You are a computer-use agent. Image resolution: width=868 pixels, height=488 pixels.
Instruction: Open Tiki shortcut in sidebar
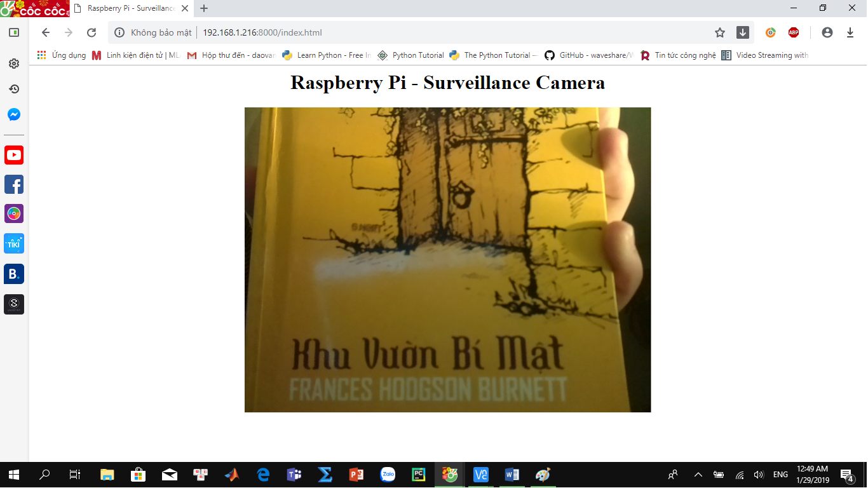[x=14, y=243]
